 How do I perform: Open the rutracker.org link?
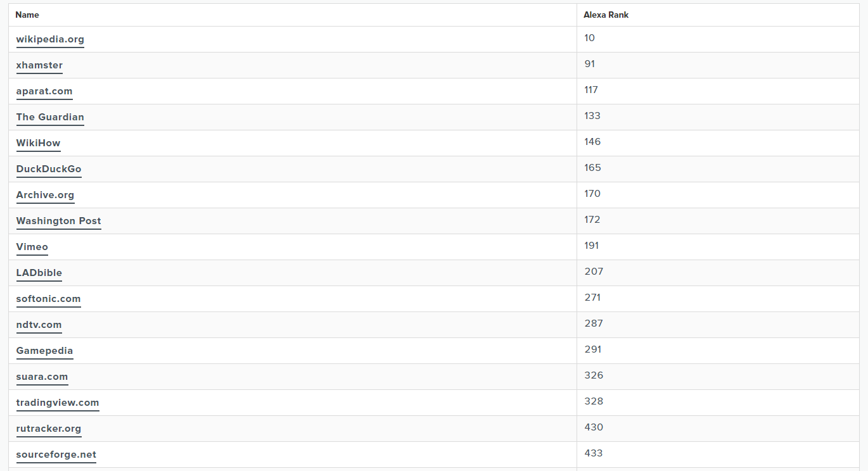49,429
